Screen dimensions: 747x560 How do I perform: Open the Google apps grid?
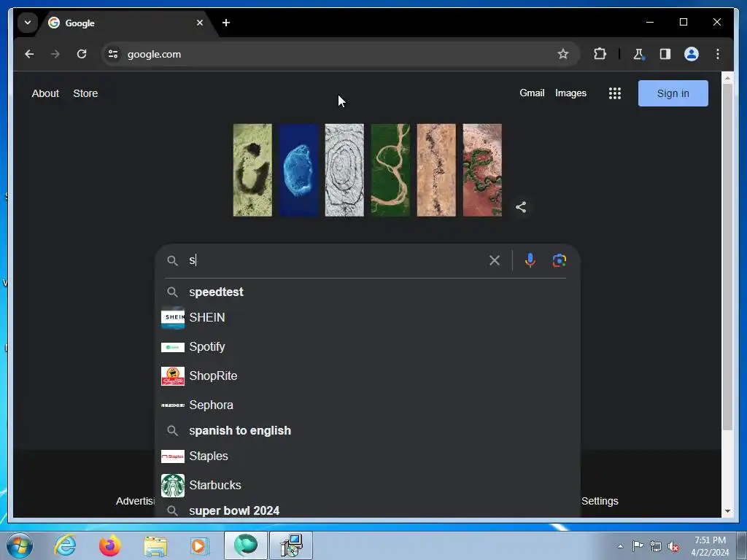click(x=614, y=93)
